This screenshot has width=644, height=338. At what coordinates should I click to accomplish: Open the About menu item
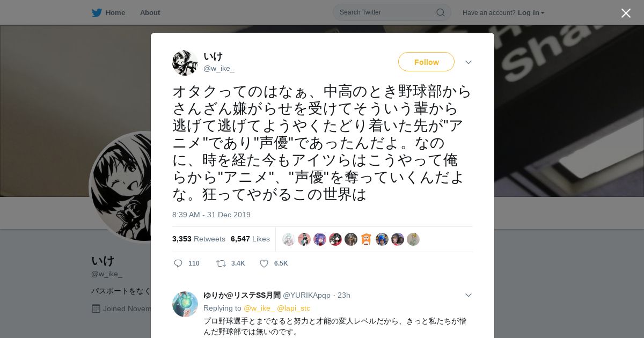150,12
